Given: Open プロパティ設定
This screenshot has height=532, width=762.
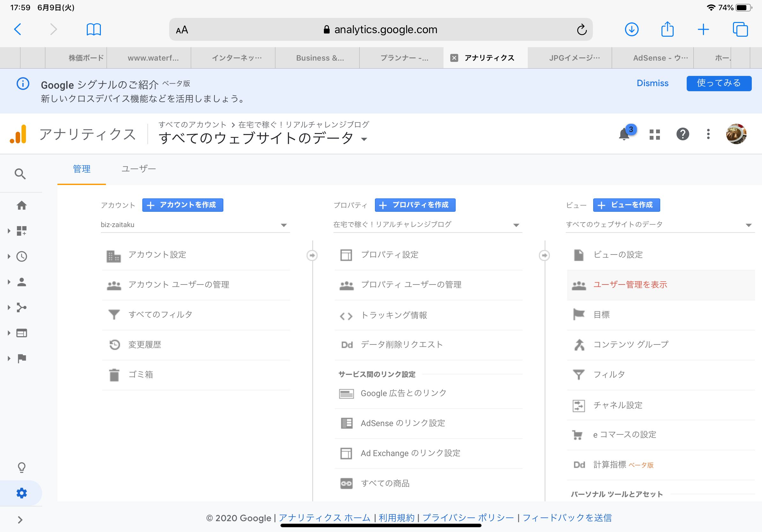Looking at the screenshot, I should 429,255.
